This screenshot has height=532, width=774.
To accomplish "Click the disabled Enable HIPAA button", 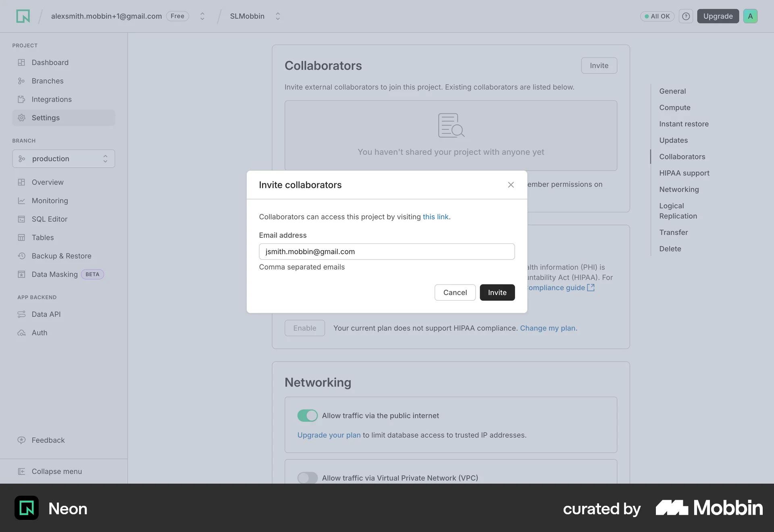I will 304,328.
